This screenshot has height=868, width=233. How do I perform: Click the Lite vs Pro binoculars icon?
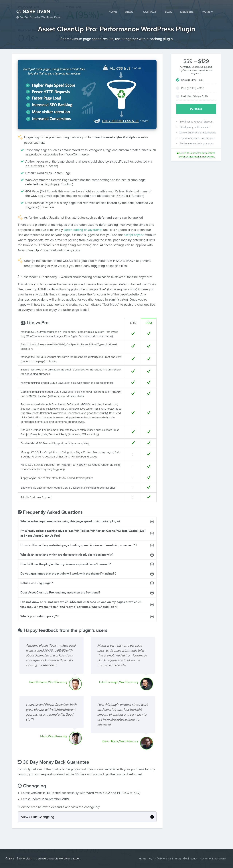coord(23,322)
